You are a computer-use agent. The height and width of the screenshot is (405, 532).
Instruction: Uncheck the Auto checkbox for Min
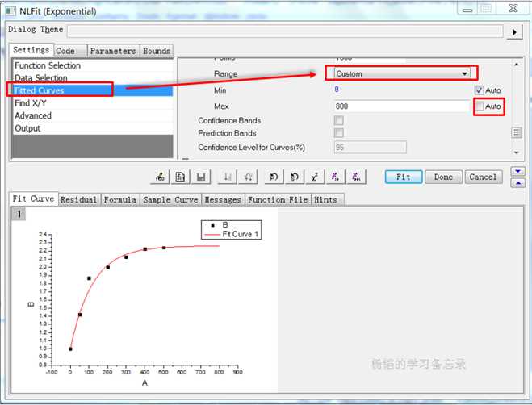479,90
